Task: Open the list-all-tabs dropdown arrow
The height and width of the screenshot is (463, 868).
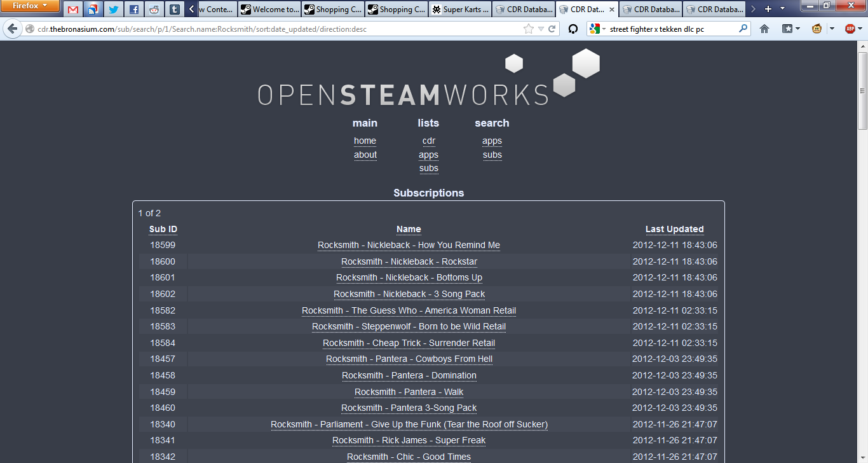Action: [x=782, y=10]
